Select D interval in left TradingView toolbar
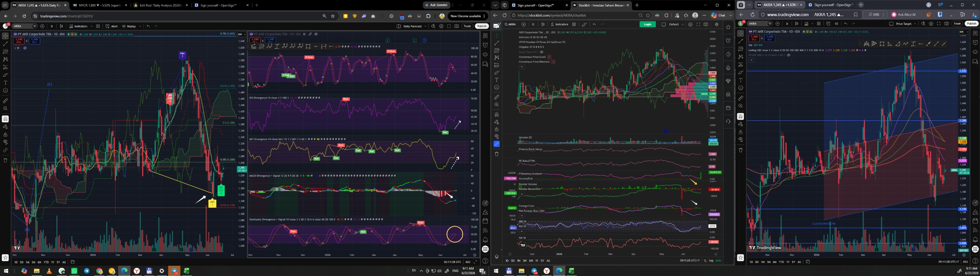The width and height of the screenshot is (980, 276). (x=52, y=26)
